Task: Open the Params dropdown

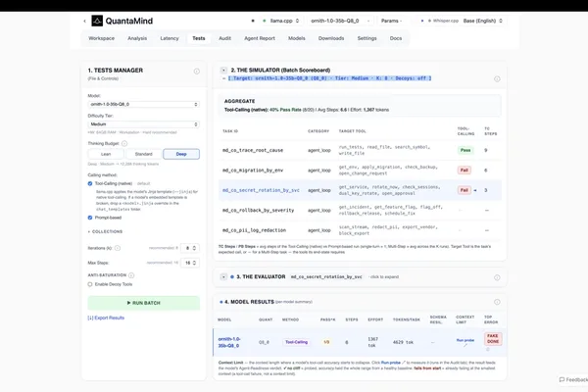Action: (x=392, y=21)
